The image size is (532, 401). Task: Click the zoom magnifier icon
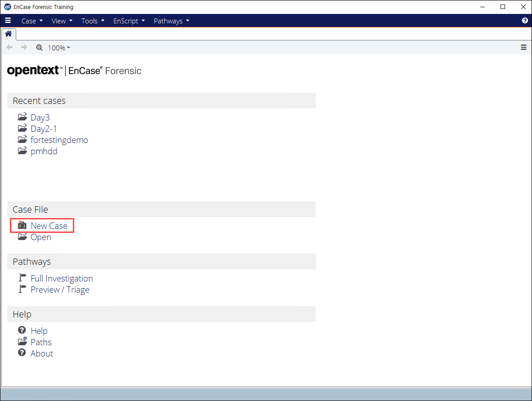point(40,48)
